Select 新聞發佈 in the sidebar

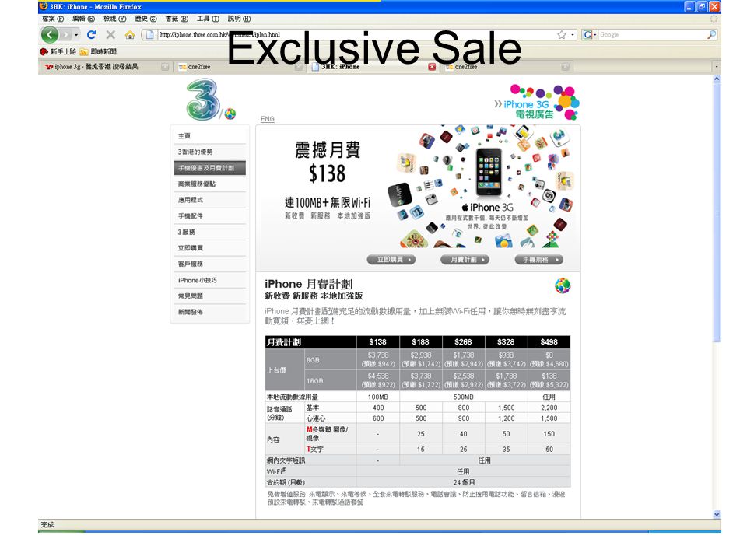[209, 312]
